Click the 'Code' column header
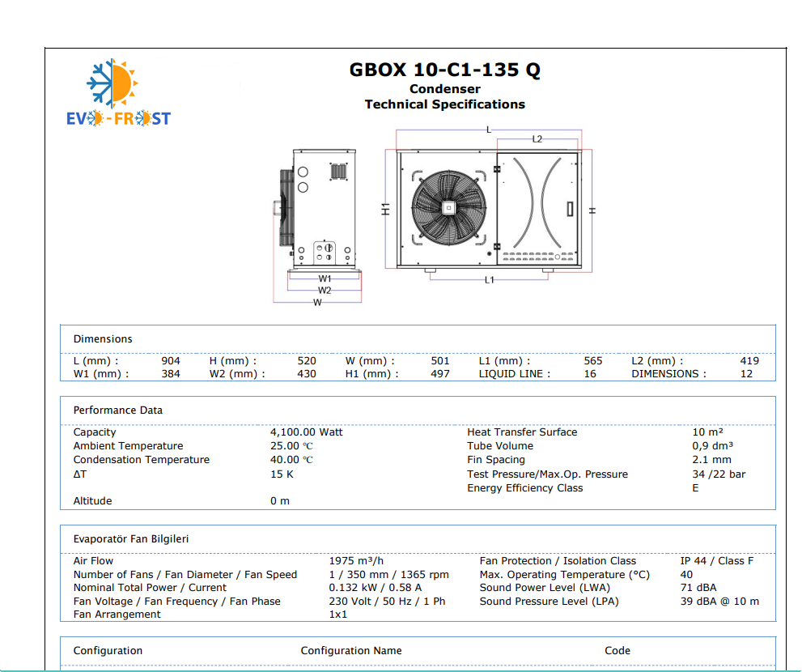Viewport: 802px width, 672px height. 617,650
